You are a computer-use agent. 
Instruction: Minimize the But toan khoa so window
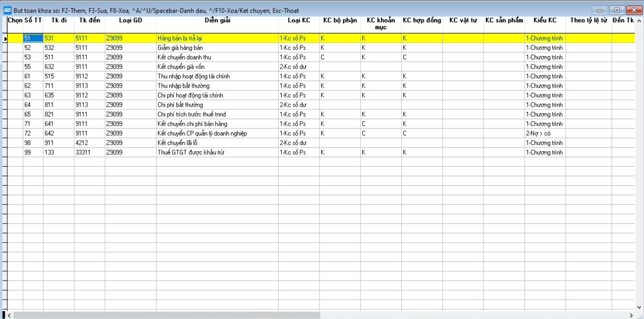click(600, 10)
